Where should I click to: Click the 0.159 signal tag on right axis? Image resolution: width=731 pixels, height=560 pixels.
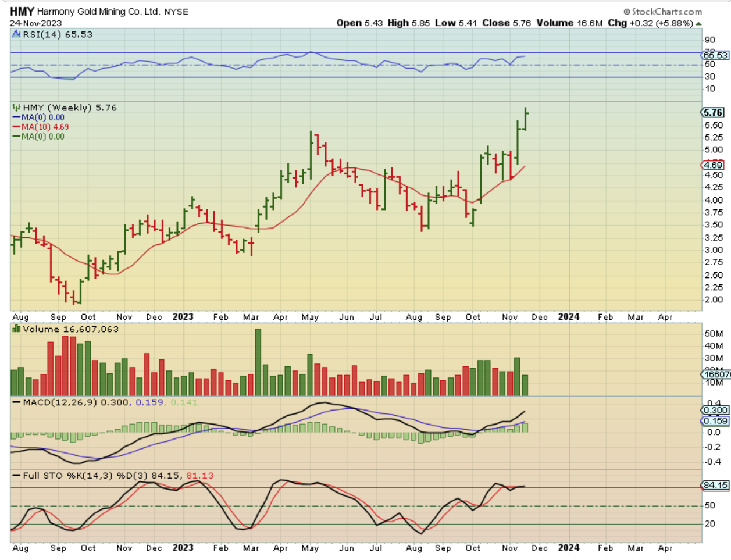coord(715,421)
